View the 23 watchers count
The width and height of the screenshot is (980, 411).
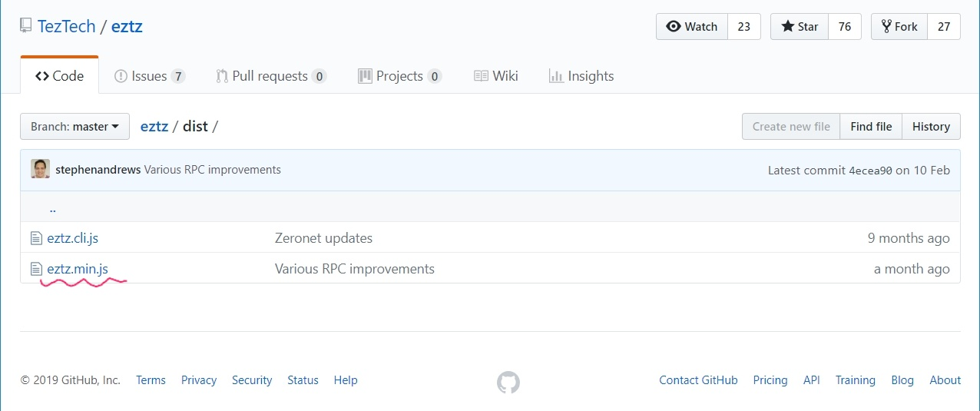tap(743, 26)
